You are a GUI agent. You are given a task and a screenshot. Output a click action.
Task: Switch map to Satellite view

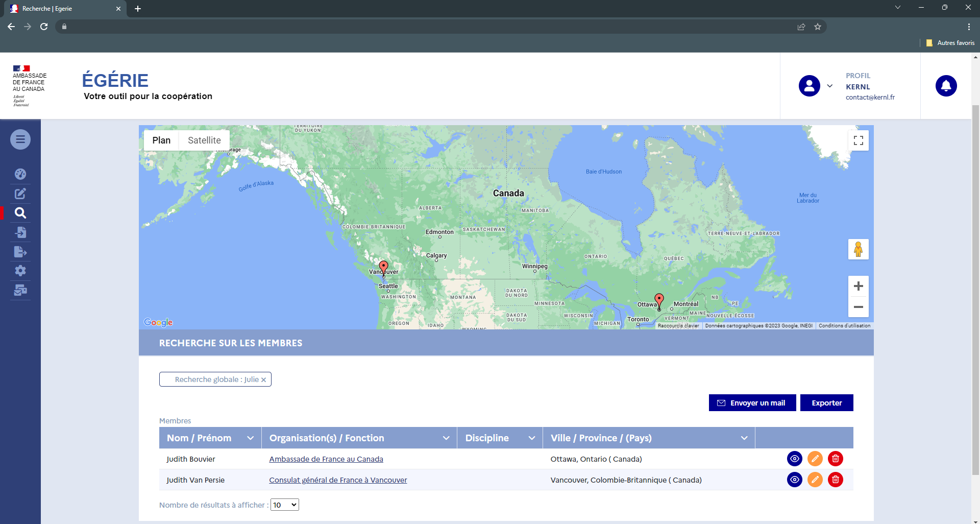(x=204, y=140)
